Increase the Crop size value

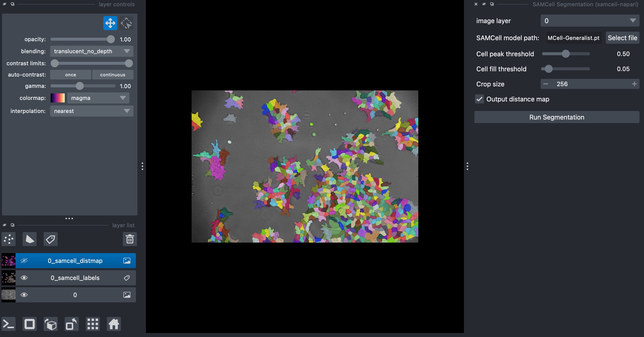coord(634,84)
